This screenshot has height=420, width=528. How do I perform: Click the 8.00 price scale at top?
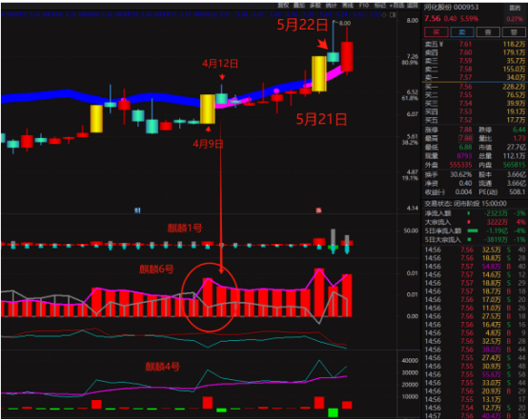412,21
